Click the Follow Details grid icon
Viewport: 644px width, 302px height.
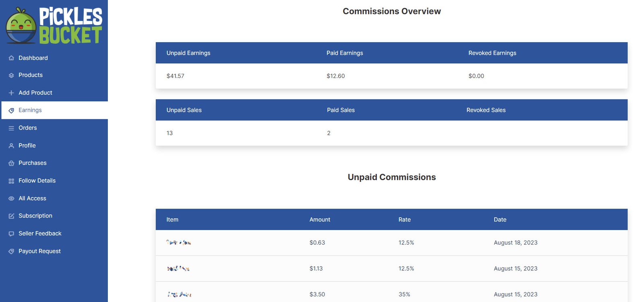[11, 181]
